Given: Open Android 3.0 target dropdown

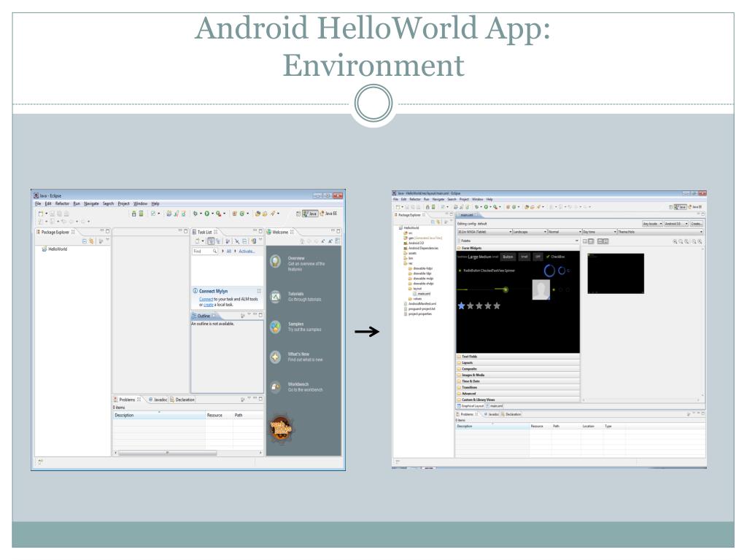Looking at the screenshot, I should 676,223.
